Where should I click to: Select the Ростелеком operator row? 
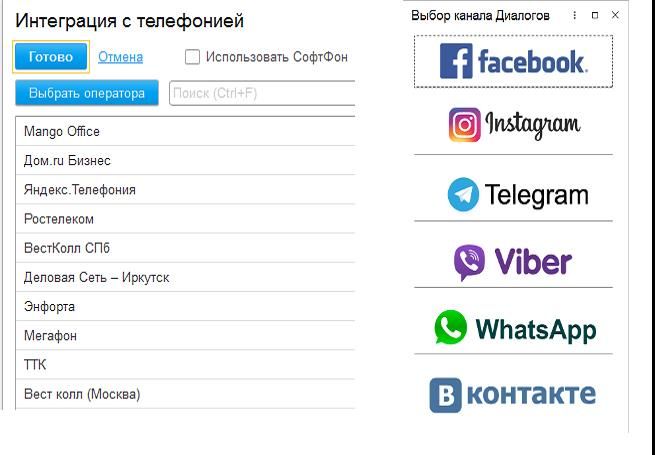[59, 219]
